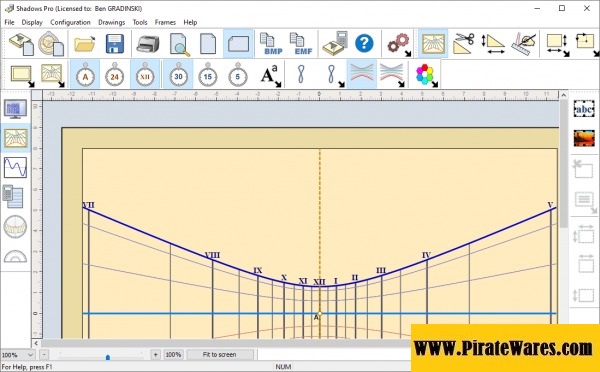The image size is (600, 372).
Task: Toggle the Roman numerals XII hour labels
Action: (x=145, y=75)
